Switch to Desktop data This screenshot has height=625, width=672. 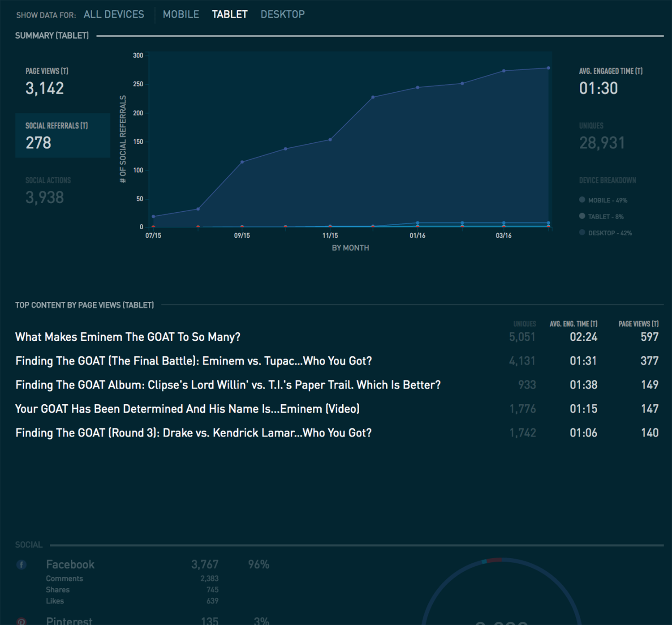coord(283,14)
